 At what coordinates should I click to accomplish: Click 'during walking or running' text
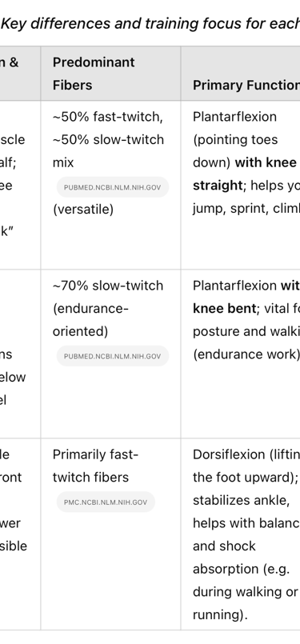click(x=245, y=603)
